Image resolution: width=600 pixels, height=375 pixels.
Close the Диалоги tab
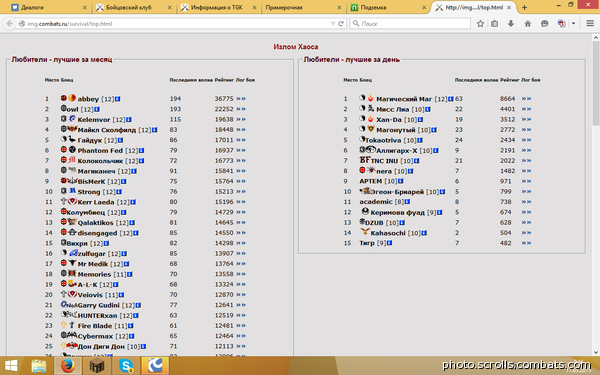tap(85, 7)
